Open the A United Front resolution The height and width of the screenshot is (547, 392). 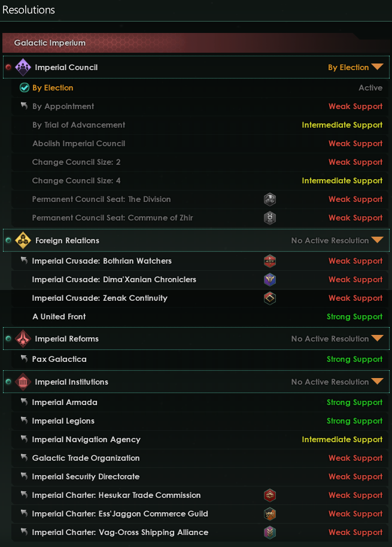pos(59,316)
